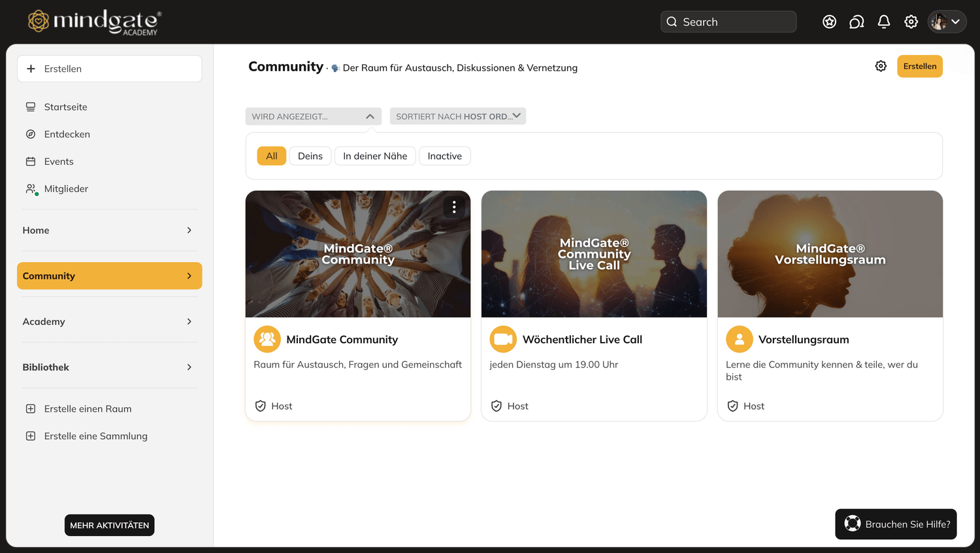Click the Brauchen Sie Hilfe? help button
This screenshot has width=980, height=553.
(896, 524)
